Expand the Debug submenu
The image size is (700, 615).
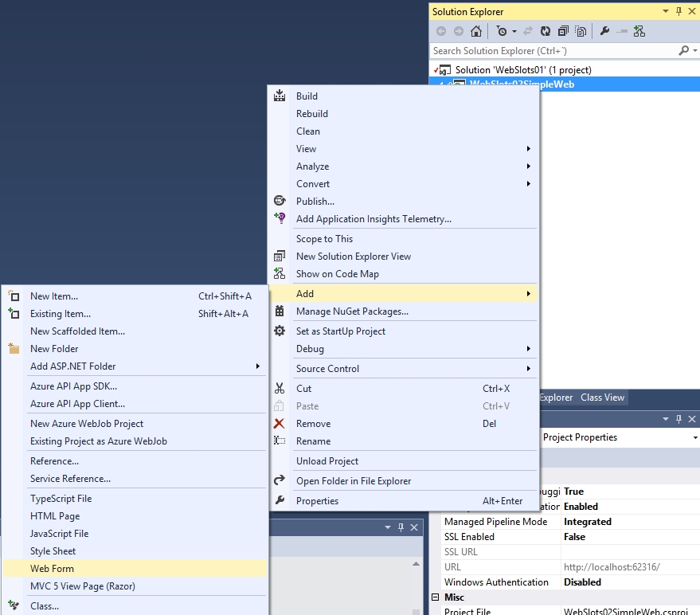[x=403, y=348]
